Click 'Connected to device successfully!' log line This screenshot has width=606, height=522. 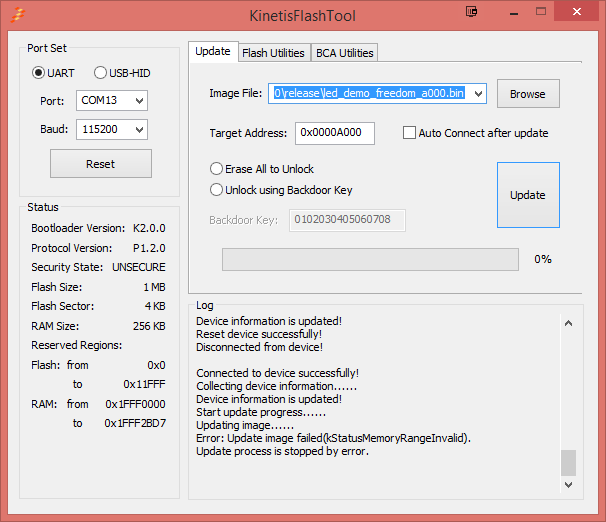[277, 373]
